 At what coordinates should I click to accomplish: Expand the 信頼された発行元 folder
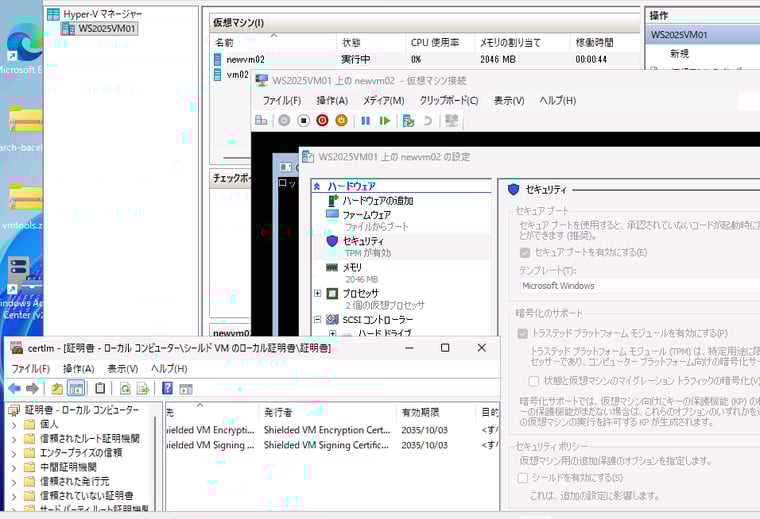point(14,482)
